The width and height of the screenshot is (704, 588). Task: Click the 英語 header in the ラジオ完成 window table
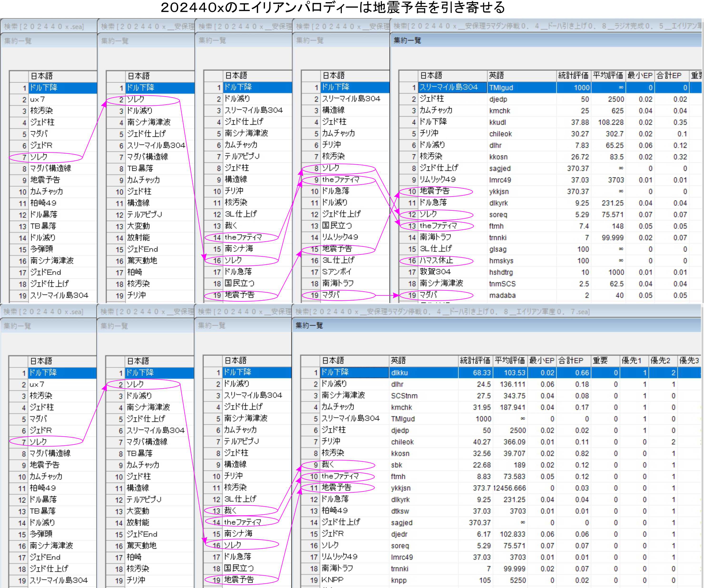pos(522,76)
